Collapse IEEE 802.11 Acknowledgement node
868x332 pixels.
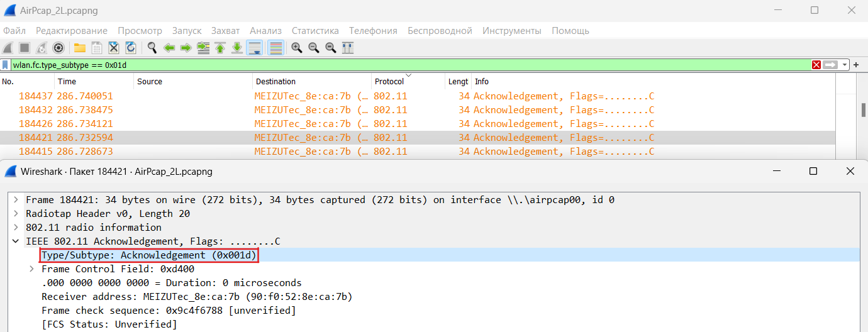pos(16,241)
